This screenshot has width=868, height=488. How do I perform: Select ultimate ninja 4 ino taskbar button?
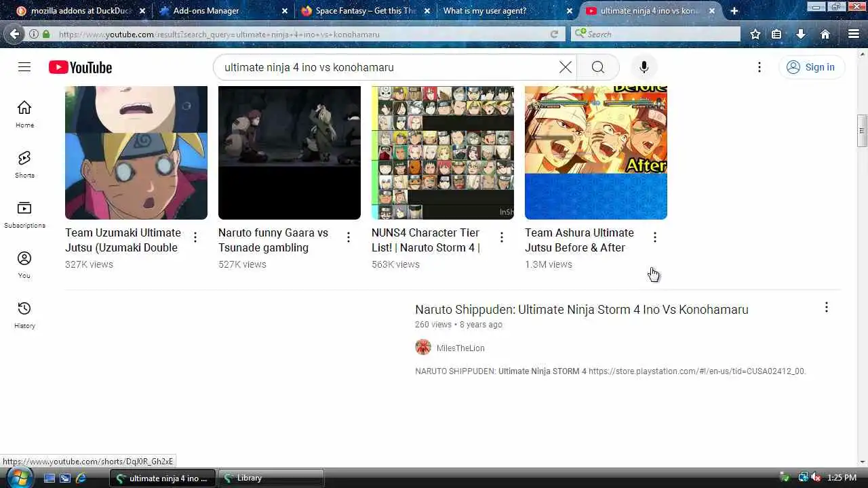pyautogui.click(x=163, y=478)
